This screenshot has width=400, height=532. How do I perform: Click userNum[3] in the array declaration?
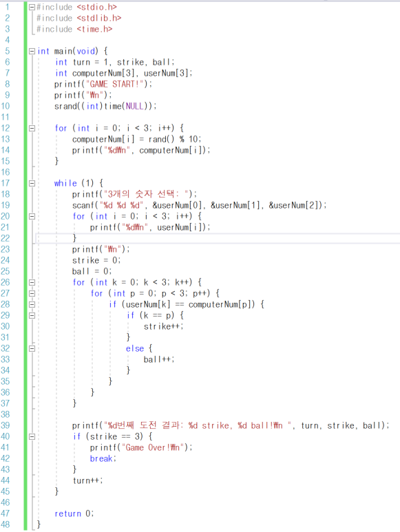[166, 73]
